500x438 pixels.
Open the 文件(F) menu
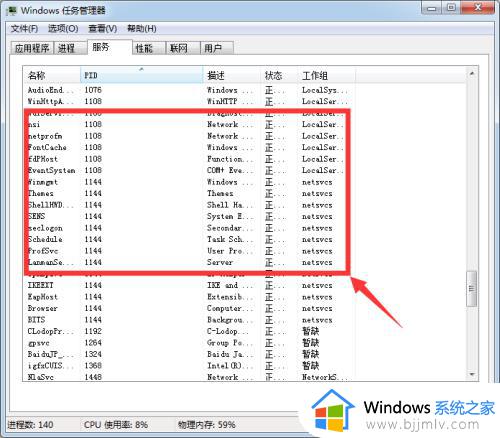24,29
